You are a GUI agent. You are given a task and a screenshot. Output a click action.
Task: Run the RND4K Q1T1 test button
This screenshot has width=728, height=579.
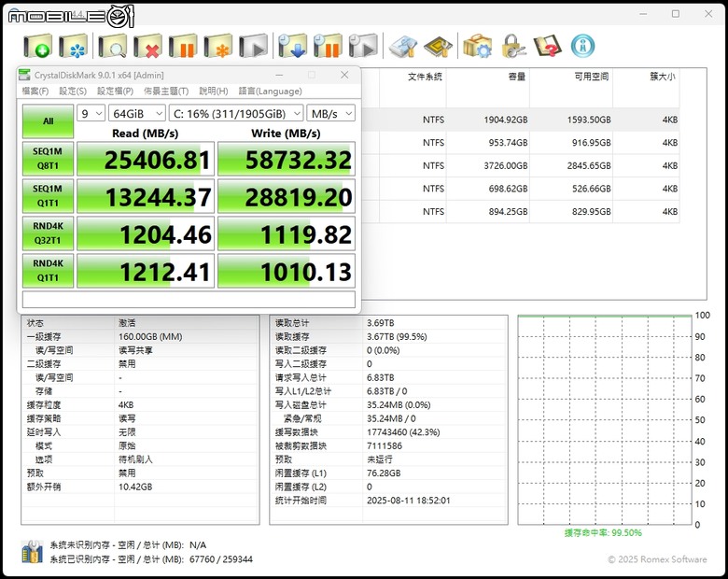(48, 271)
